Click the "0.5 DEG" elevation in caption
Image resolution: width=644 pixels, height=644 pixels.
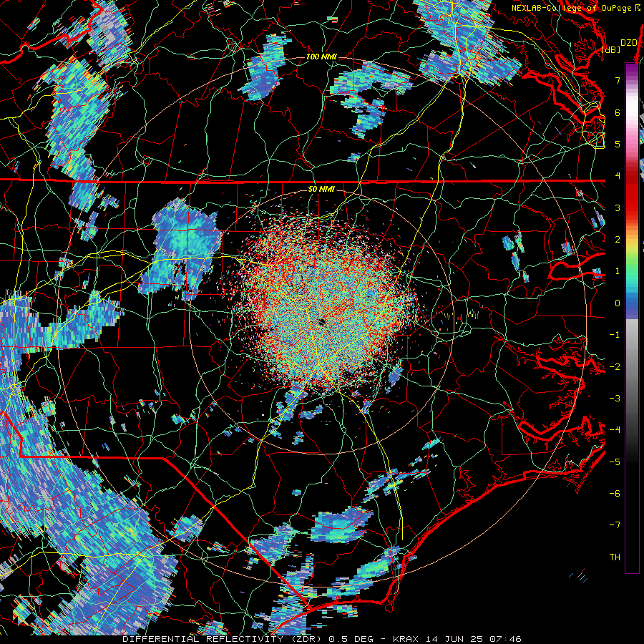coord(351,639)
